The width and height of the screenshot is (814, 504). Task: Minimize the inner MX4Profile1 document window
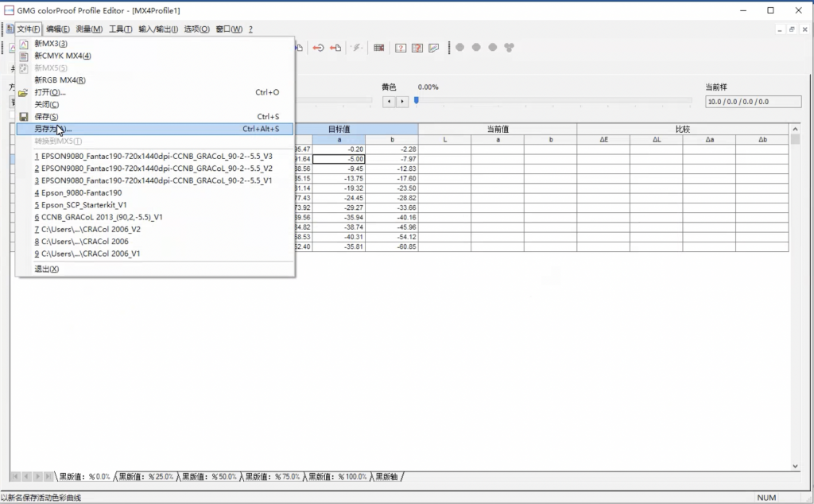779,29
